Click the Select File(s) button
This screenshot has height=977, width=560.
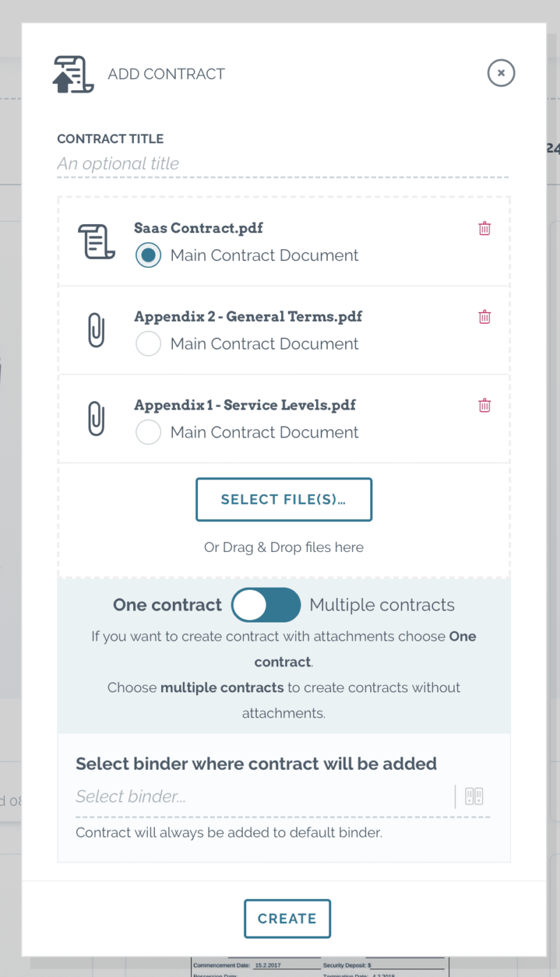pos(283,499)
